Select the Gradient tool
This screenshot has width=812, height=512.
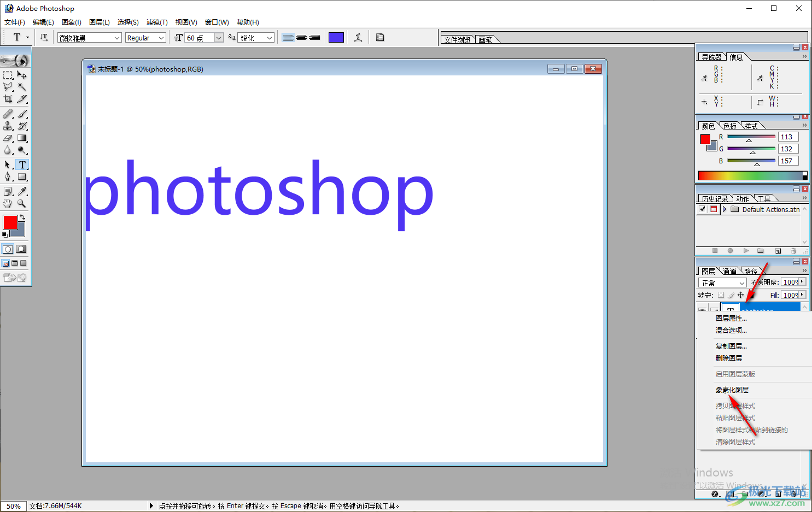[x=22, y=138]
